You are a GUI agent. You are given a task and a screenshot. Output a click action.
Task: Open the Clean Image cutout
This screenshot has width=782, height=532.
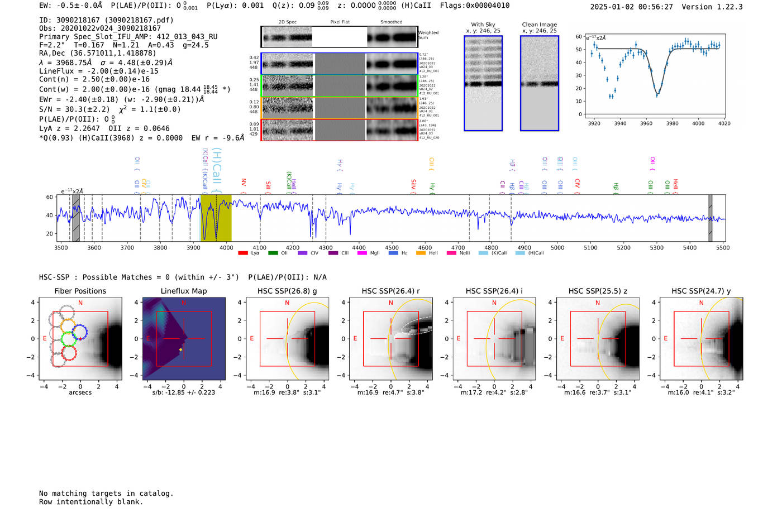(540, 83)
